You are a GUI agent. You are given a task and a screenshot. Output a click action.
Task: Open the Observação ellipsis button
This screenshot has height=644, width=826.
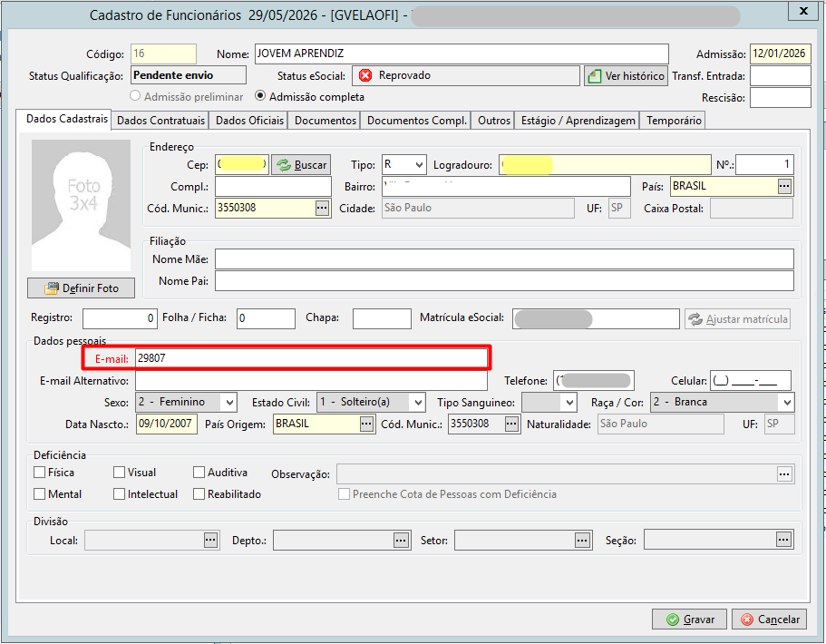784,474
